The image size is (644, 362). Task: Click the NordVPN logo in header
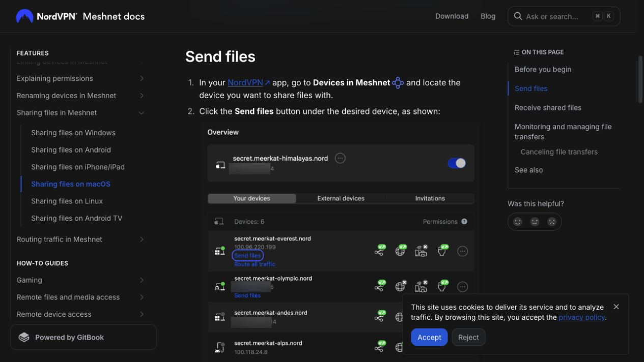[47, 16]
